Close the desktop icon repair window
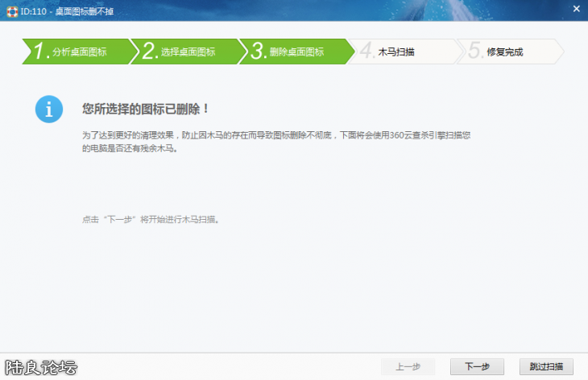The width and height of the screenshot is (588, 380). [577, 9]
